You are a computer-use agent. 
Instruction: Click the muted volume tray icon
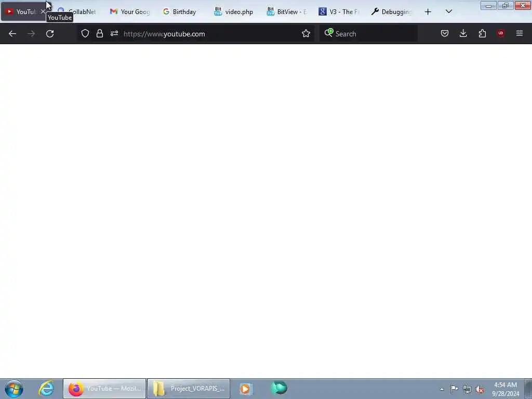click(480, 390)
